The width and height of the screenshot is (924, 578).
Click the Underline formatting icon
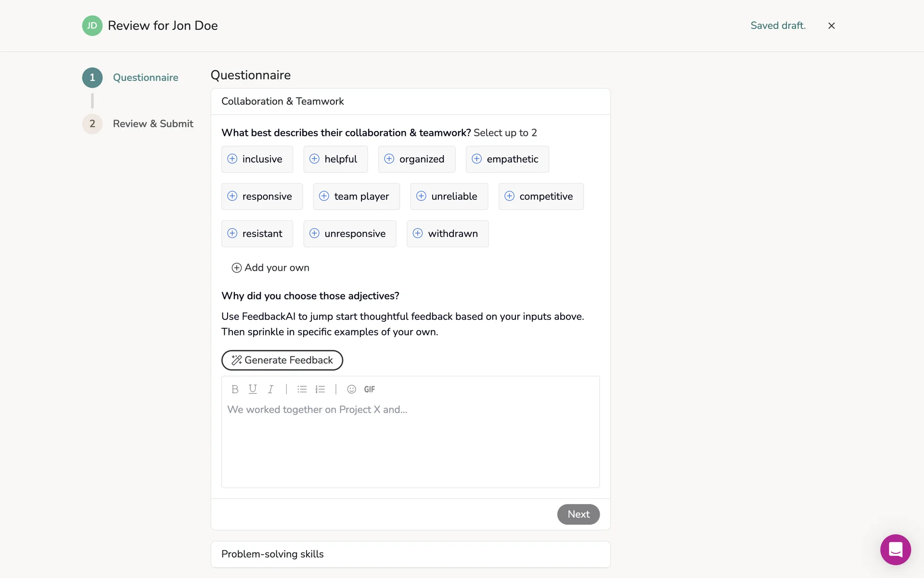coord(253,389)
